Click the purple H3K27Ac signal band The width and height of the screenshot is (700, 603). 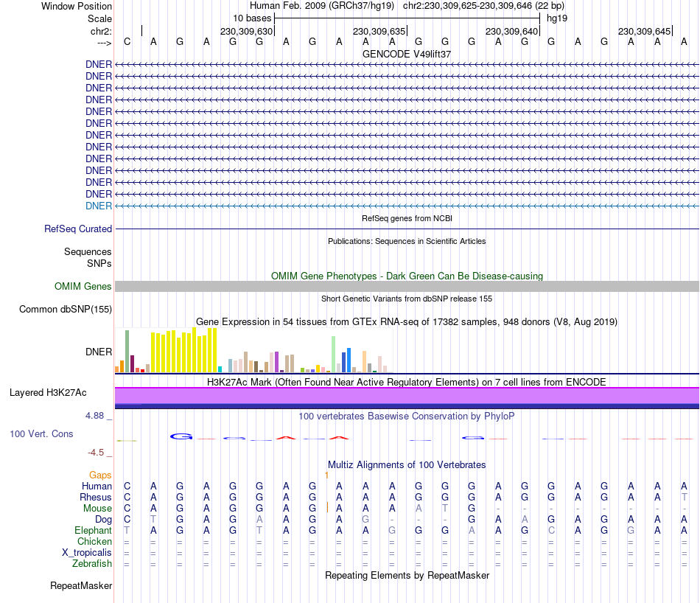tap(407, 396)
